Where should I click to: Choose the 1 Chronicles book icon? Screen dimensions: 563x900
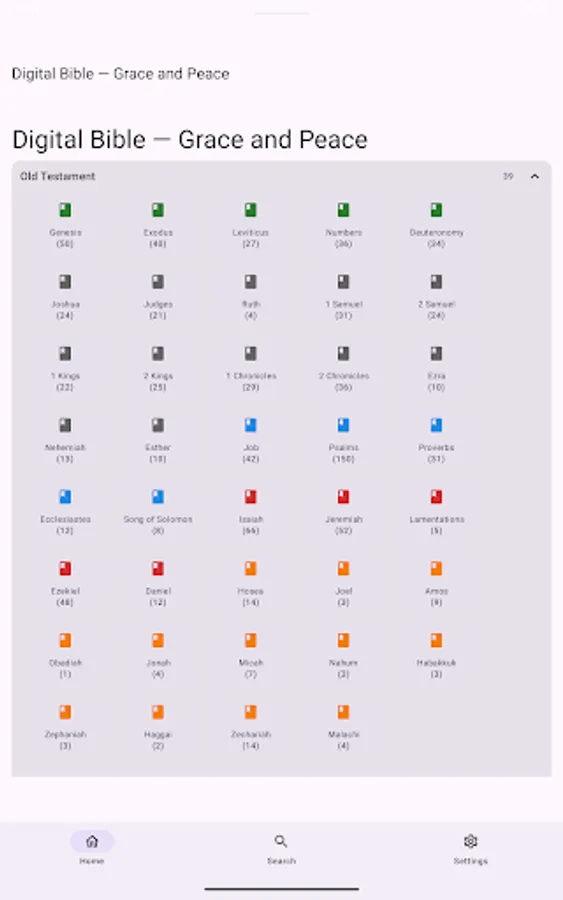251,354
